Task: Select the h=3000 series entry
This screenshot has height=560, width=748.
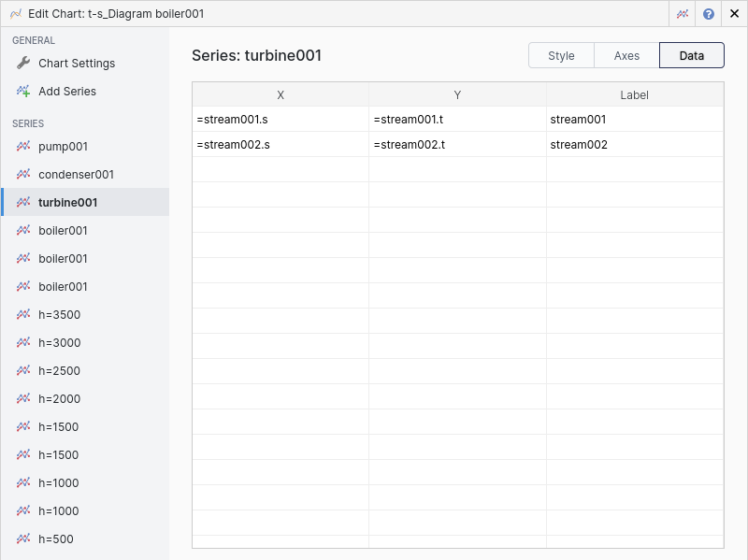Action: [59, 343]
